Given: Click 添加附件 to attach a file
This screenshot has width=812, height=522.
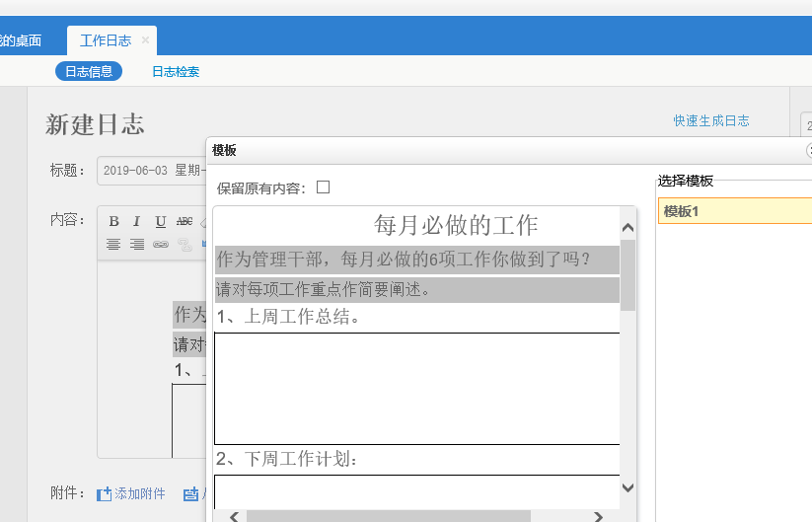Looking at the screenshot, I should pos(131,493).
